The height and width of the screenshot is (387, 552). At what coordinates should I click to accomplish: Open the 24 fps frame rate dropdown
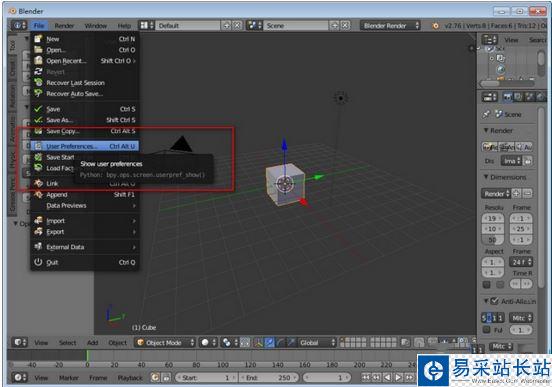click(x=521, y=262)
